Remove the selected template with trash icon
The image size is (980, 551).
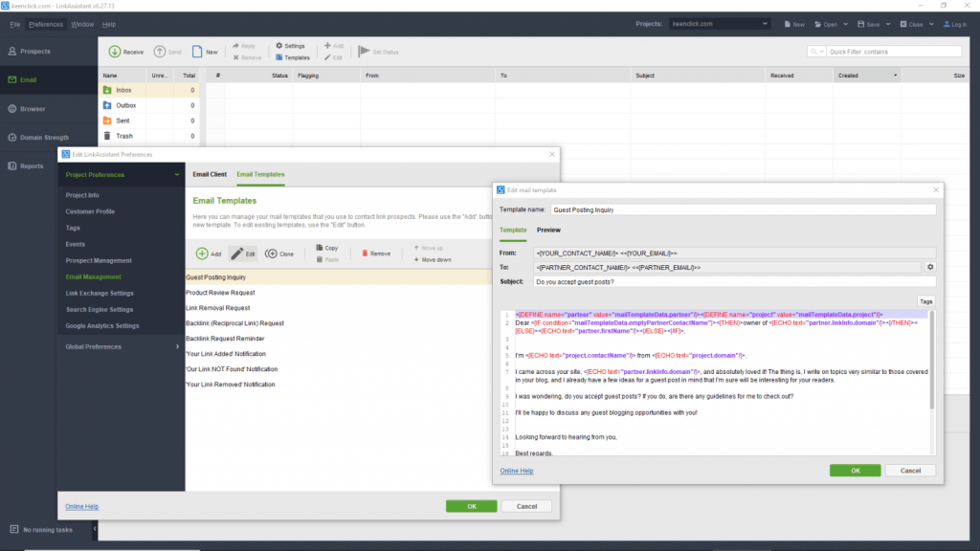[376, 253]
